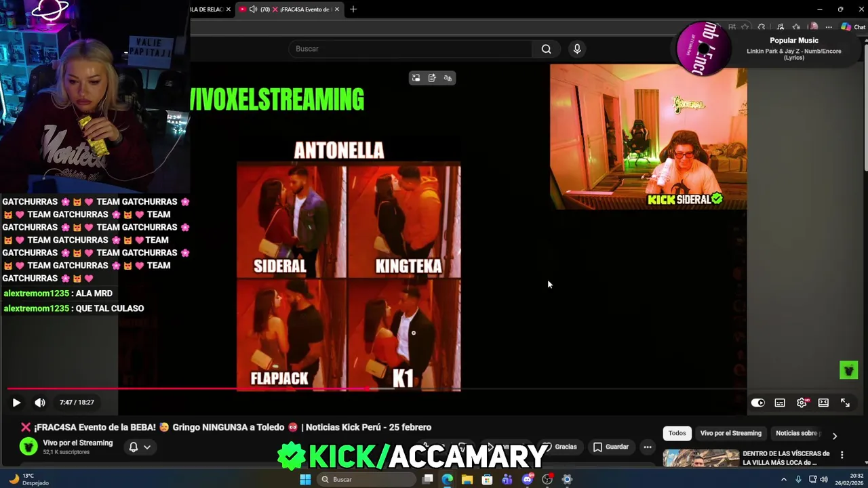
Task: Enter fullscreen mode on the video
Action: 845,403
